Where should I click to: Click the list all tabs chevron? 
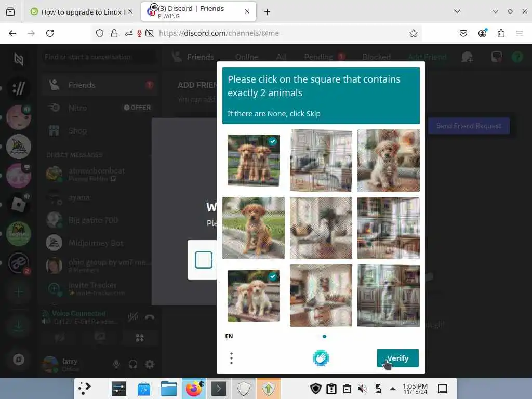[457, 11]
